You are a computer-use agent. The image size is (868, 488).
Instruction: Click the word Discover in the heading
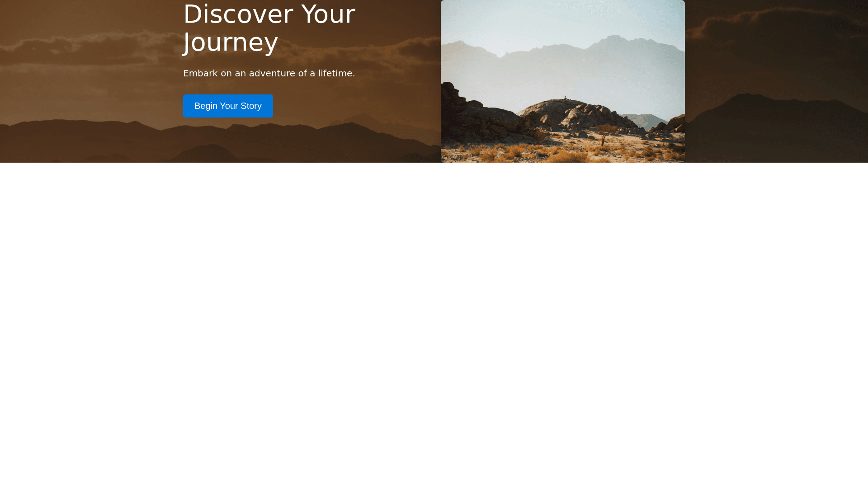(x=238, y=14)
